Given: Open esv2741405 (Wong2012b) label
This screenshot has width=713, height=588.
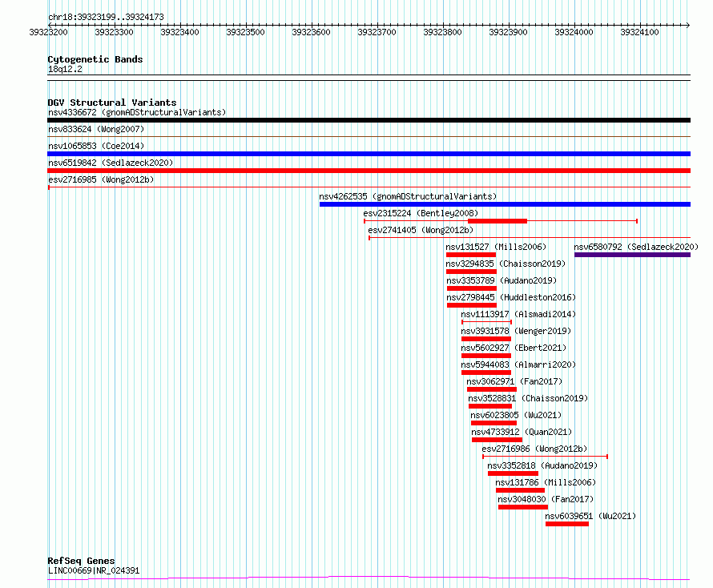Looking at the screenshot, I should pos(421,230).
